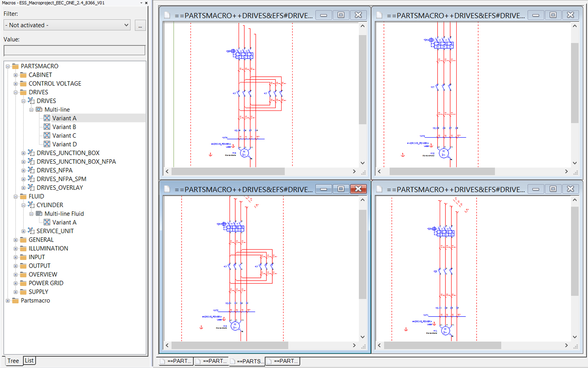Click the Multi-line Fluid representation icon
The image size is (588, 368).
[x=39, y=214]
